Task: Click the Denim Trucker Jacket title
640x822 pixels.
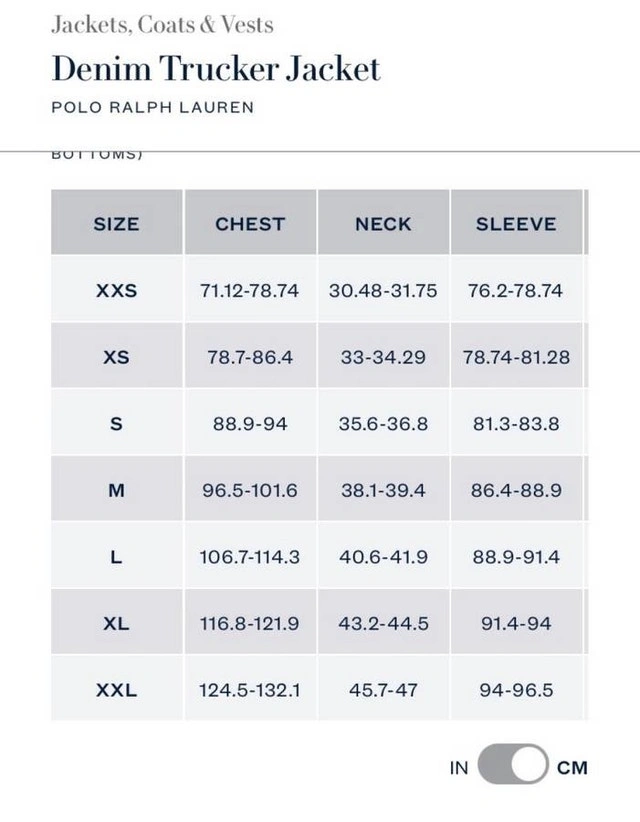Action: tap(216, 69)
